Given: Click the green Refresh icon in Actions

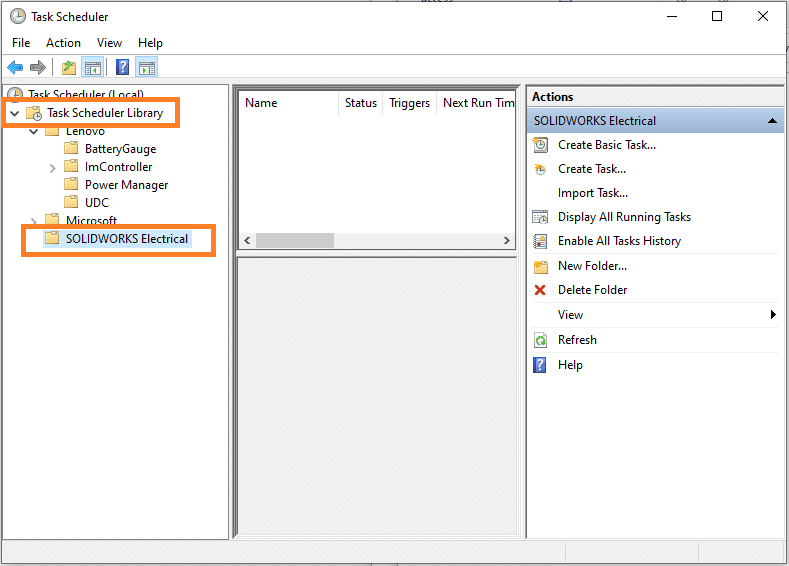Looking at the screenshot, I should (540, 340).
